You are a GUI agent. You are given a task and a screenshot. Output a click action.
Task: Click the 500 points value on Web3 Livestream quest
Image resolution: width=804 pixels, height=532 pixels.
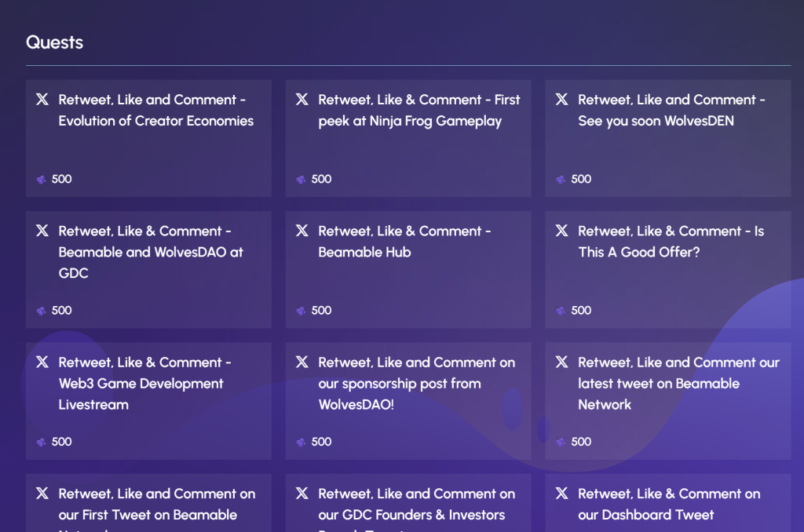[x=61, y=441]
